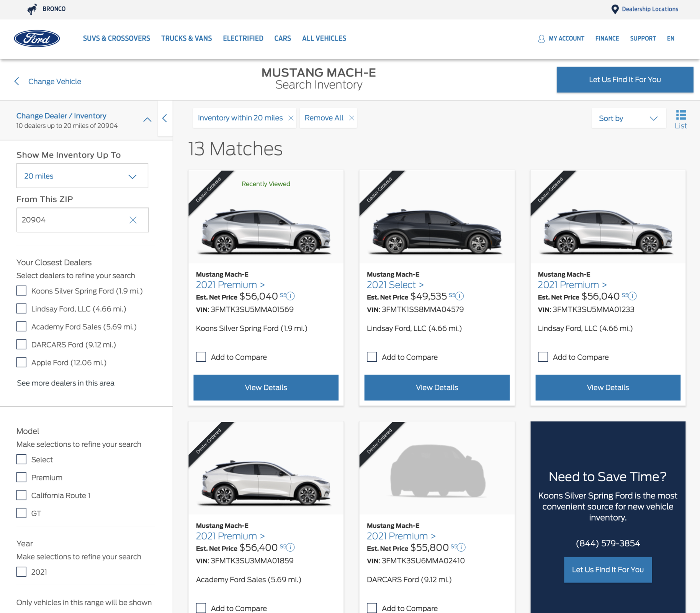Open Dealership Locations via the map pin icon
The width and height of the screenshot is (700, 613).
click(615, 9)
